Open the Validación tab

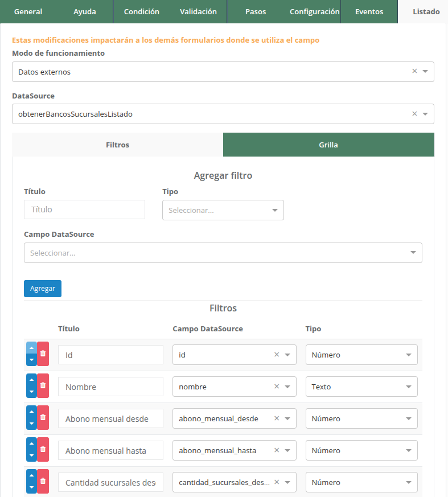click(x=198, y=11)
